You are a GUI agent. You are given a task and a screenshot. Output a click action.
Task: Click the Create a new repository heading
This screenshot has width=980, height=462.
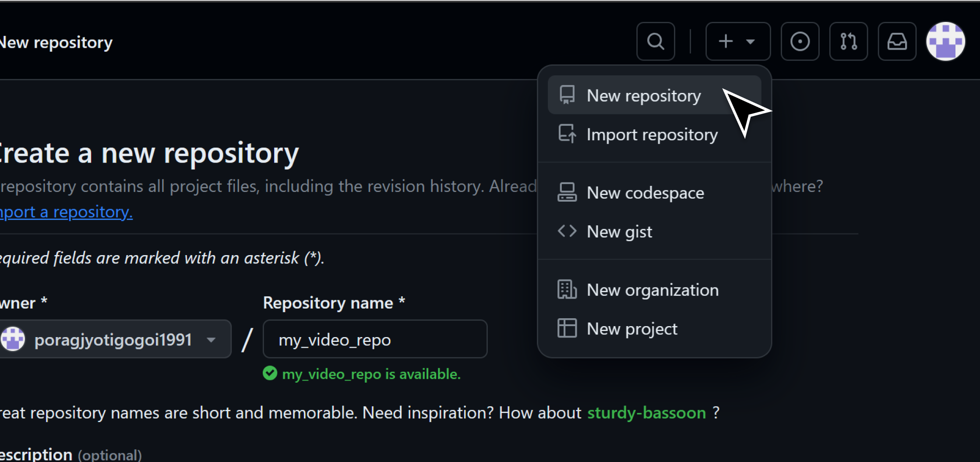click(x=149, y=154)
